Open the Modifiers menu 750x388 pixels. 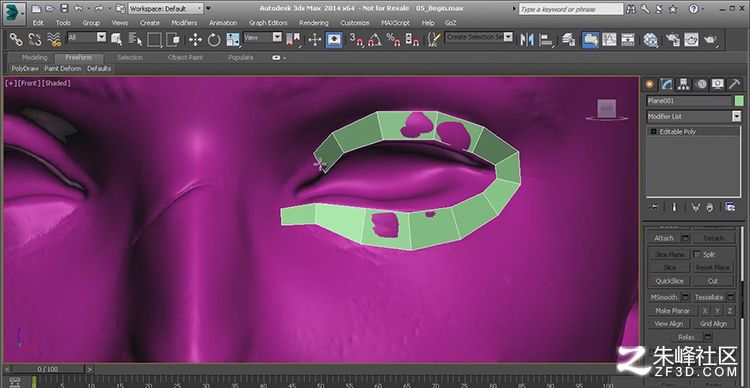(x=184, y=23)
